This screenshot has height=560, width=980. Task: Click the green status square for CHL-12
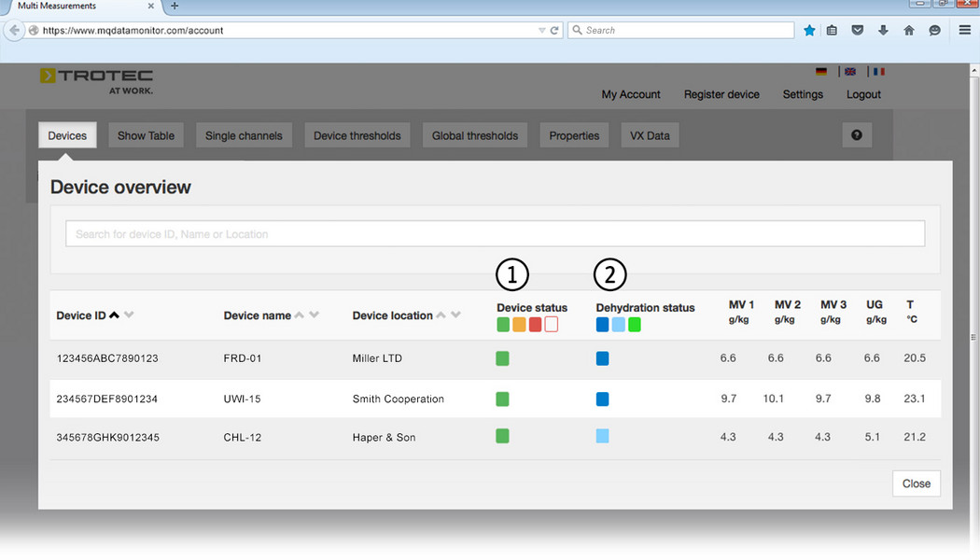click(502, 436)
